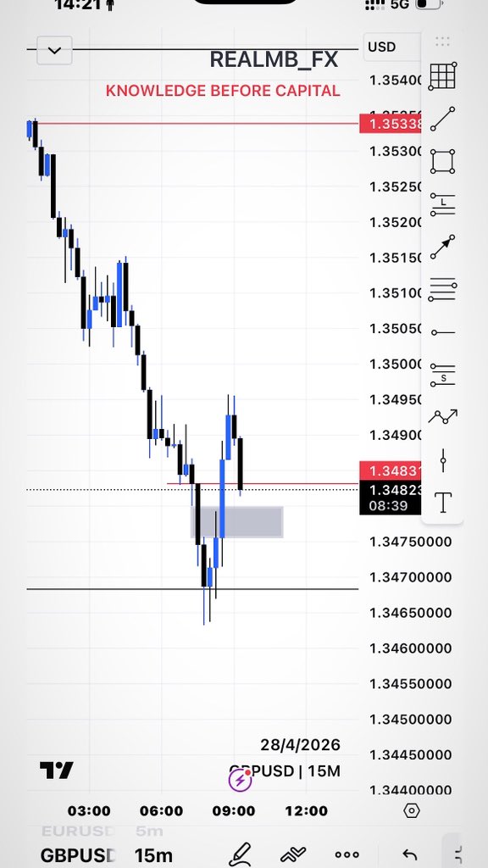
Task: Select the Text 'T' tool
Action: tap(442, 502)
